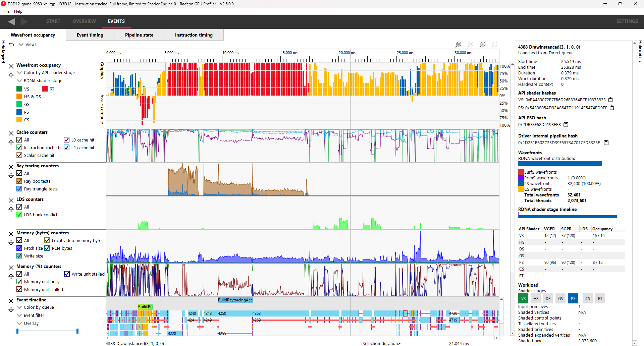Select the PS shader stage button
Screen dimensions: 644x346
click(x=573, y=298)
